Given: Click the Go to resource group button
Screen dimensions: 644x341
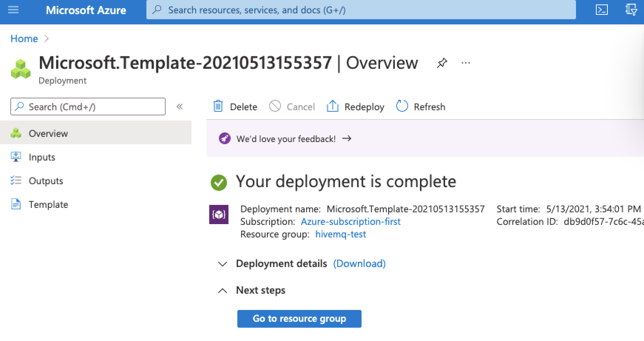Looking at the screenshot, I should click(x=299, y=319).
